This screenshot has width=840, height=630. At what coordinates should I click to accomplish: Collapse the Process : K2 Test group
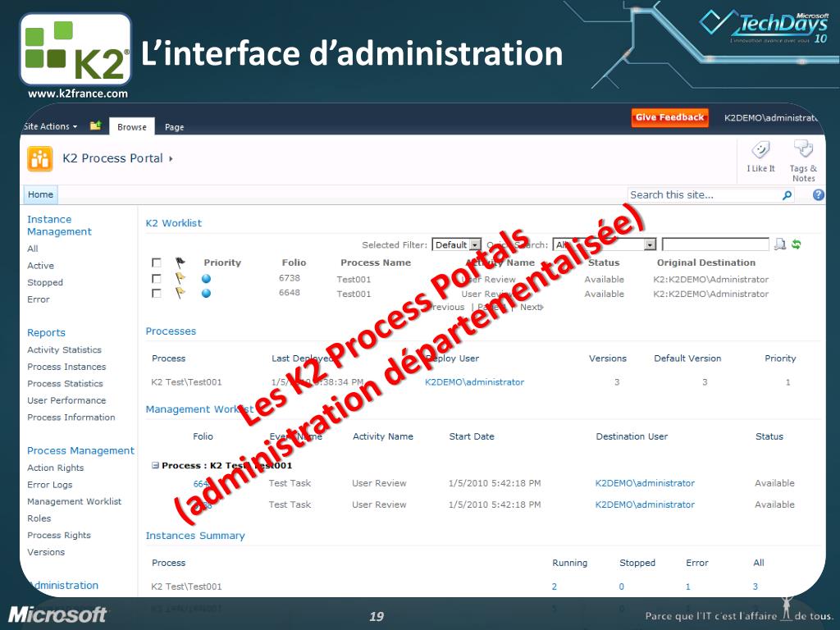[x=155, y=465]
